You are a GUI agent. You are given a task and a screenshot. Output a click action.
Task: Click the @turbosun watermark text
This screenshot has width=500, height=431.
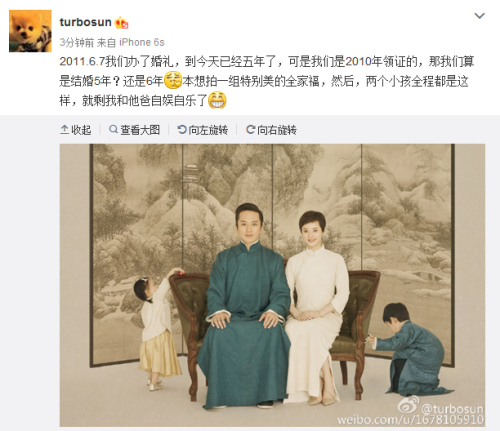[452, 408]
